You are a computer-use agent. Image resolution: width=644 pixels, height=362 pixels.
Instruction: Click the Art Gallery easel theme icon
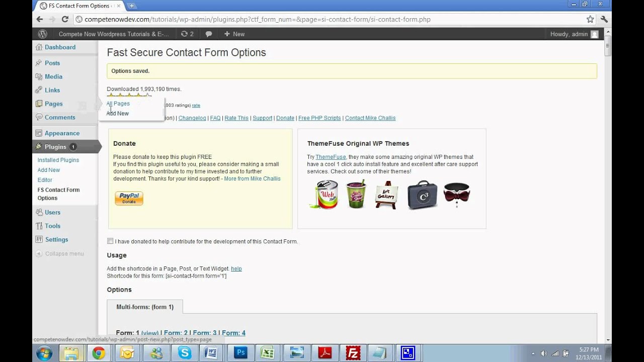pyautogui.click(x=386, y=195)
